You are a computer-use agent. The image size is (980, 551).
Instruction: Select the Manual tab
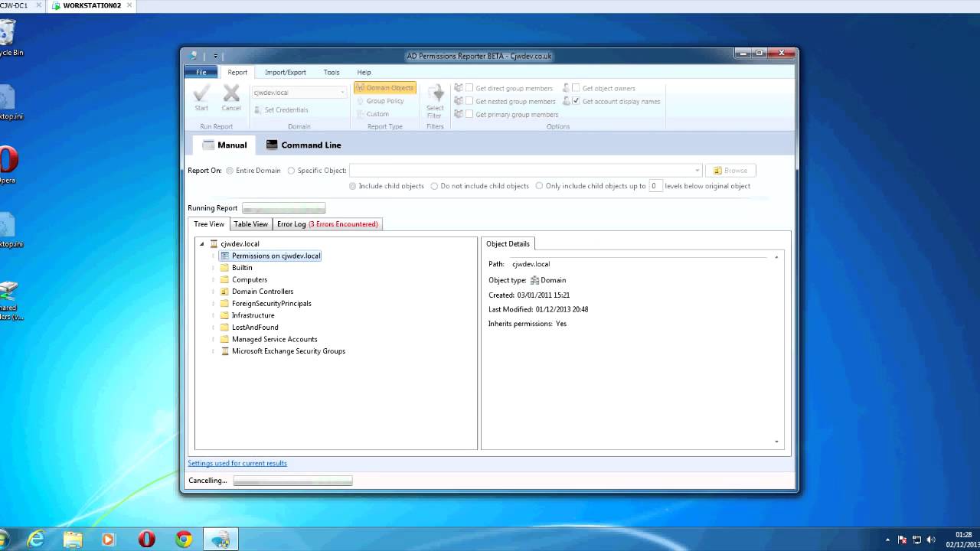pos(224,145)
